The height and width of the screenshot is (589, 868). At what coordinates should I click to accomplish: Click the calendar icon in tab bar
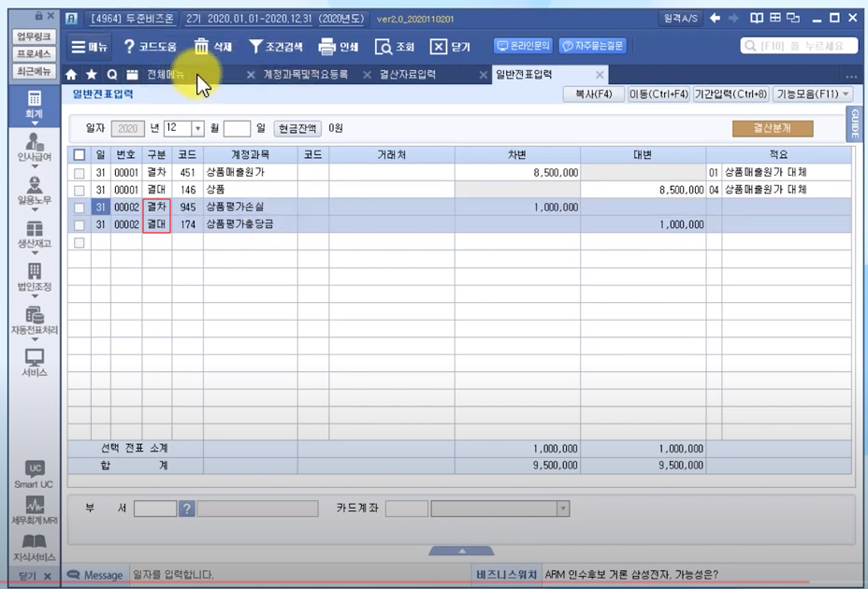132,74
